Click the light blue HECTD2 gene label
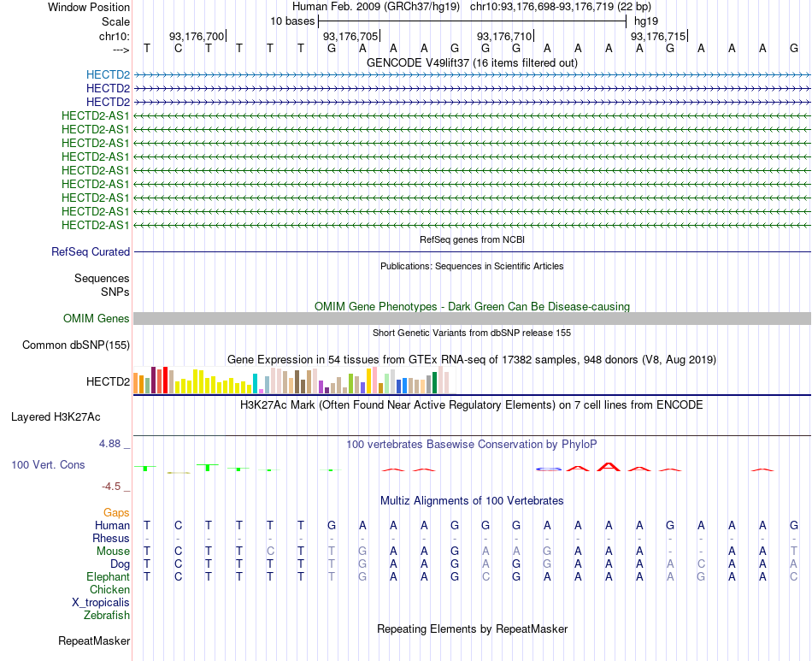Screen dimensions: 812x661 108,74
